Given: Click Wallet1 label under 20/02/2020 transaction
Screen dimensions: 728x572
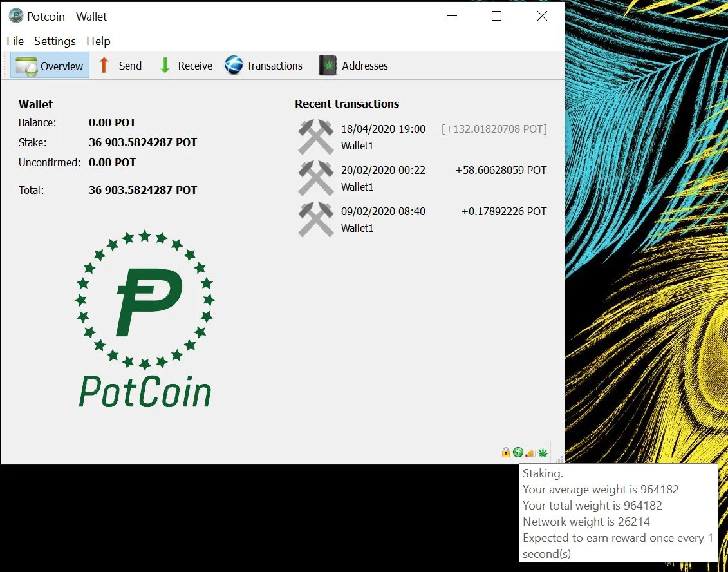Looking at the screenshot, I should point(357,187).
